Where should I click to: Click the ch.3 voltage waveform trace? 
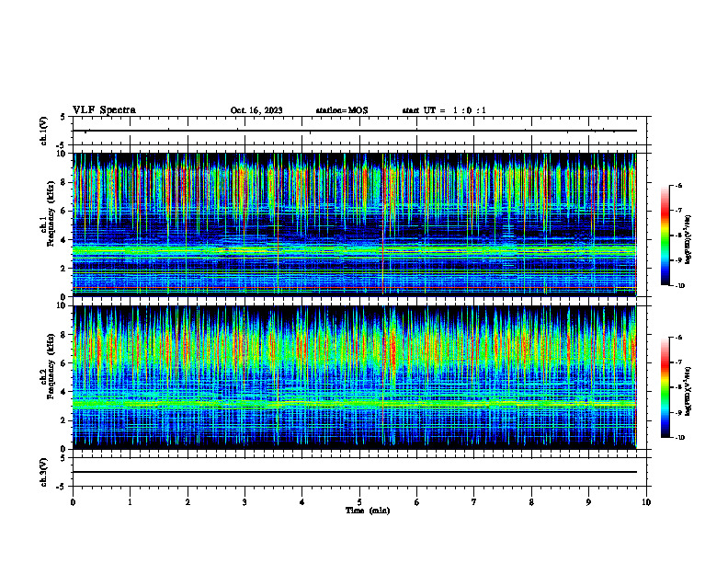354,472
